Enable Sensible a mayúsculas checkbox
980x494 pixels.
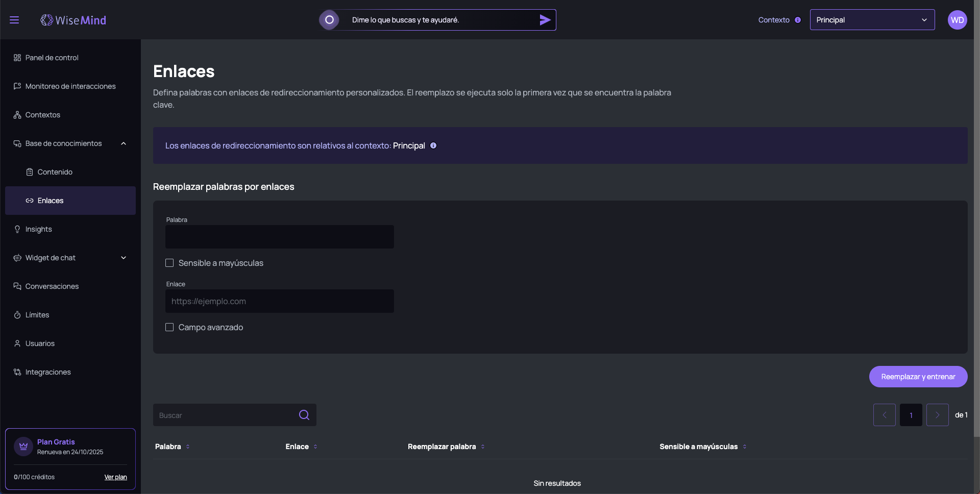click(169, 263)
